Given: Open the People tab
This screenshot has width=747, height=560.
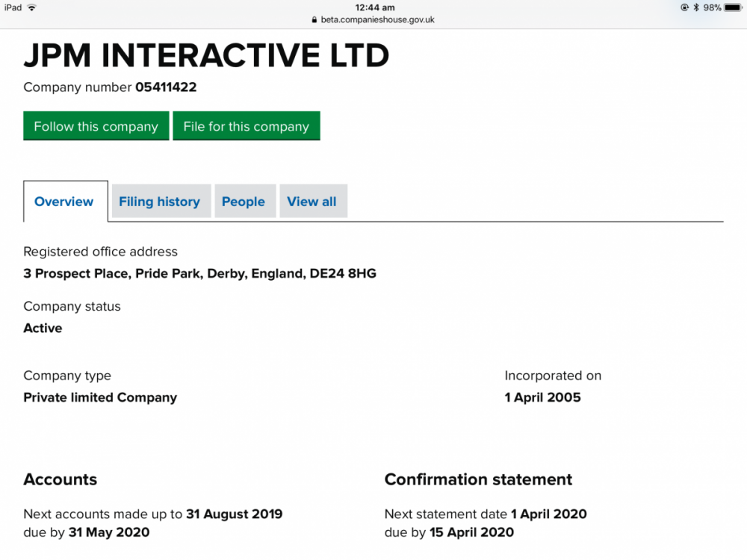Looking at the screenshot, I should (x=244, y=202).
